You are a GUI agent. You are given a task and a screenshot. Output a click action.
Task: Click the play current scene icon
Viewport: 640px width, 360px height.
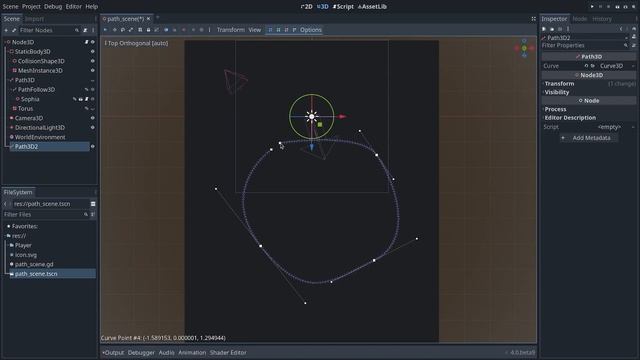618,7
